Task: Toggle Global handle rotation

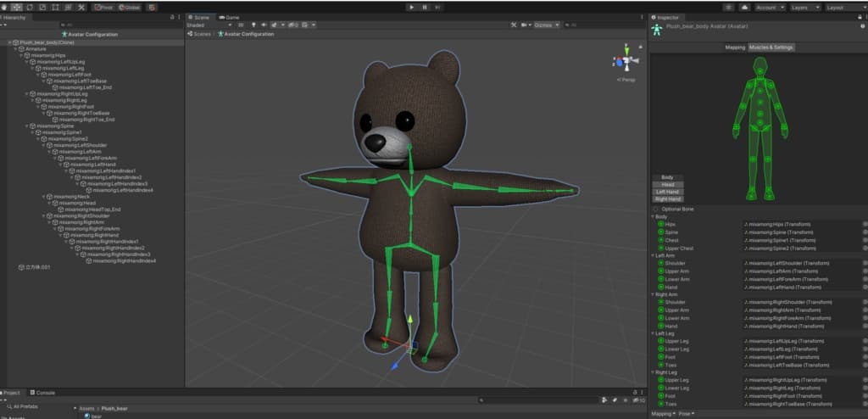Action: 131,7
